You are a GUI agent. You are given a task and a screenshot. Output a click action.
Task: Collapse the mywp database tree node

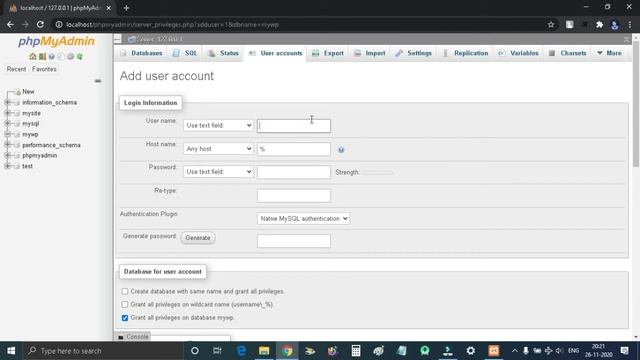(x=7, y=134)
